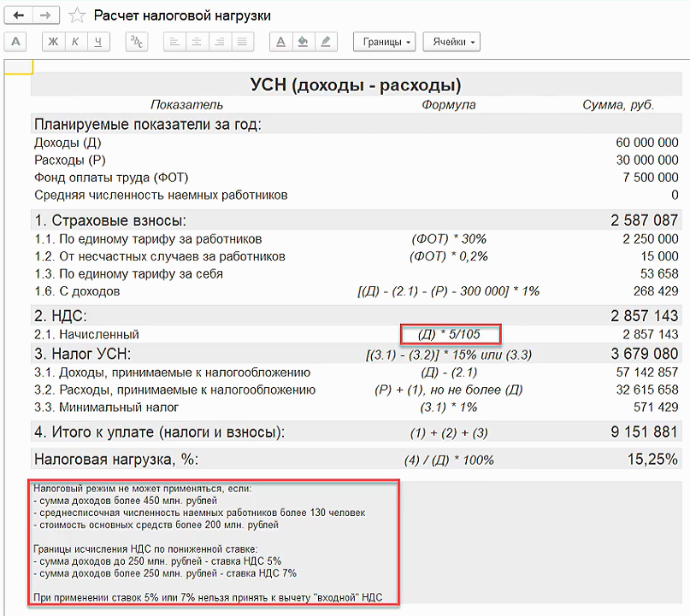Justify text alignment
The image size is (690, 616).
[243, 41]
